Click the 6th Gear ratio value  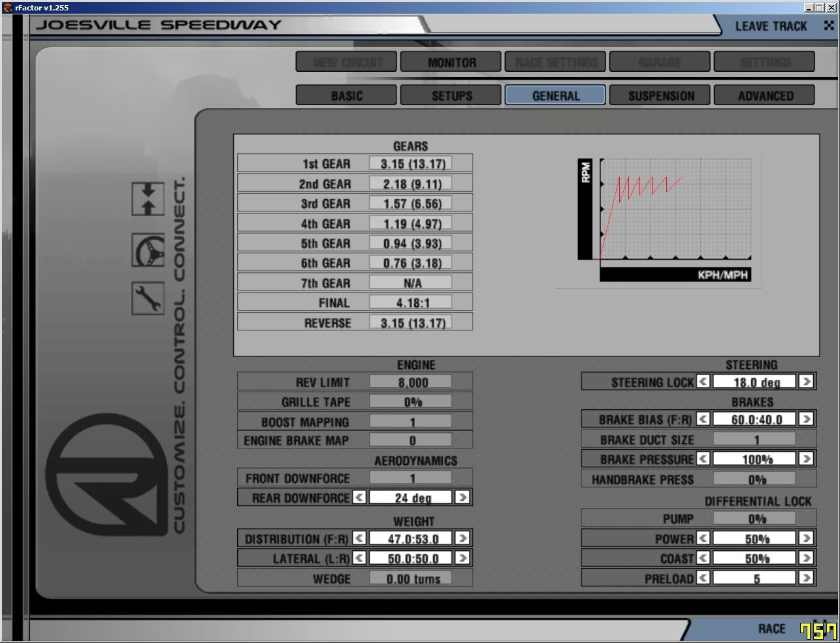tap(411, 262)
